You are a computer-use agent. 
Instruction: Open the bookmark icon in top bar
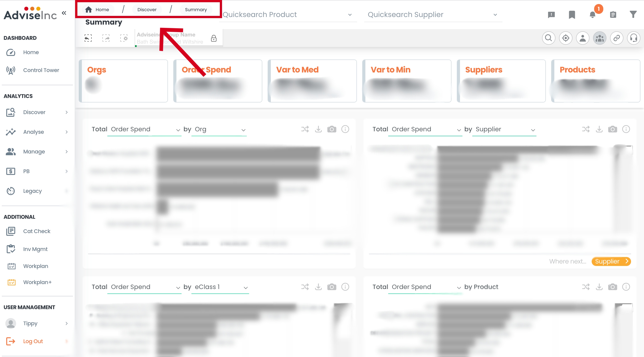[x=572, y=15]
